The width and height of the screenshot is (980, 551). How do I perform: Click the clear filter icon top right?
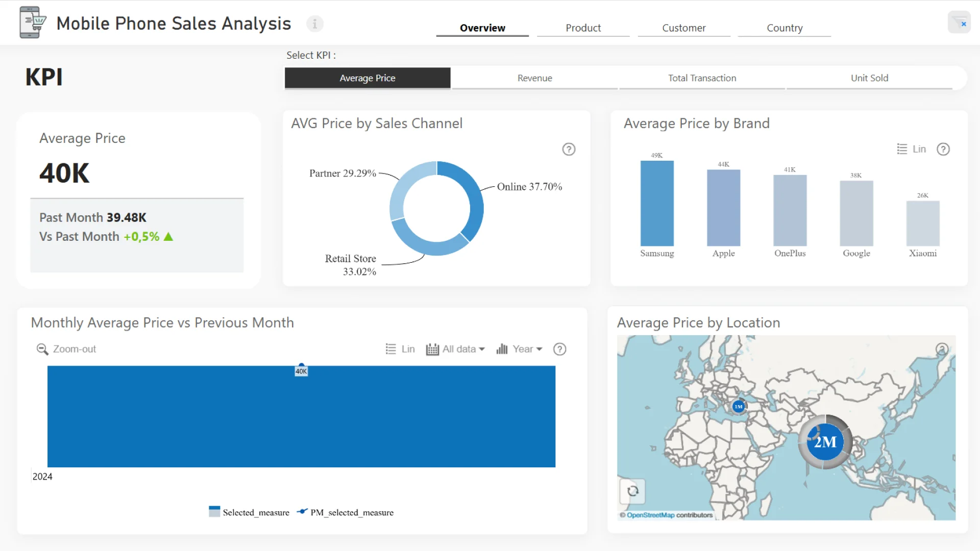point(959,23)
